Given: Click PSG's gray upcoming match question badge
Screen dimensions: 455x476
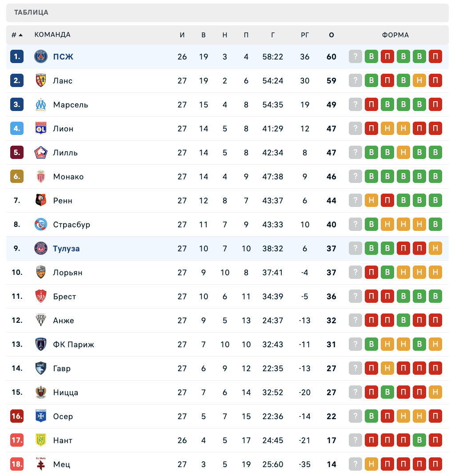Looking at the screenshot, I should click(355, 57).
